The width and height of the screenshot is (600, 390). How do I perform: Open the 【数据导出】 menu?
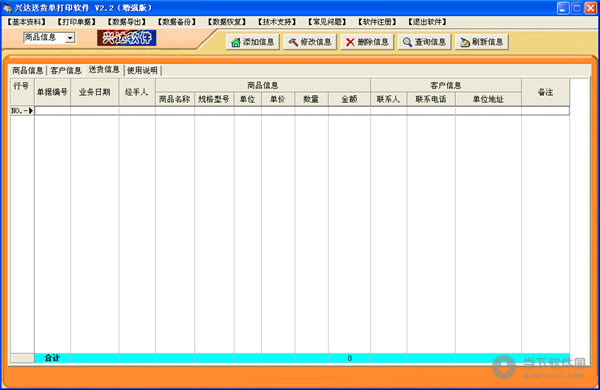point(127,22)
